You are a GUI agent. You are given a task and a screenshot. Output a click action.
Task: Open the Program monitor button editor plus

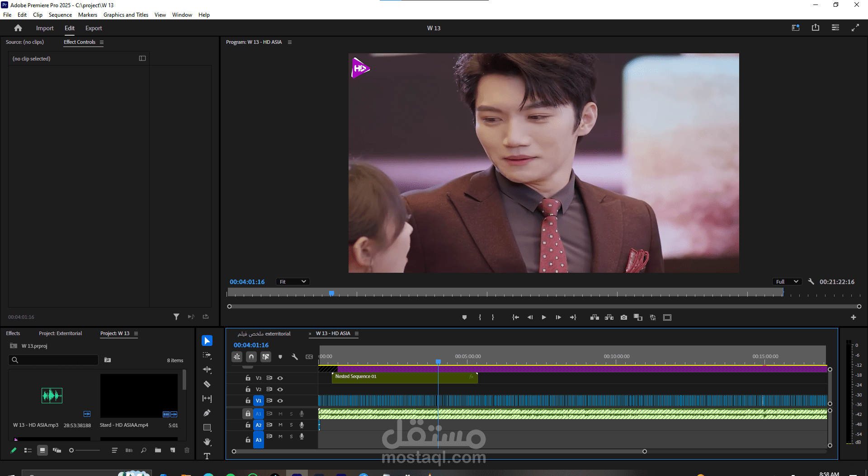click(x=854, y=317)
